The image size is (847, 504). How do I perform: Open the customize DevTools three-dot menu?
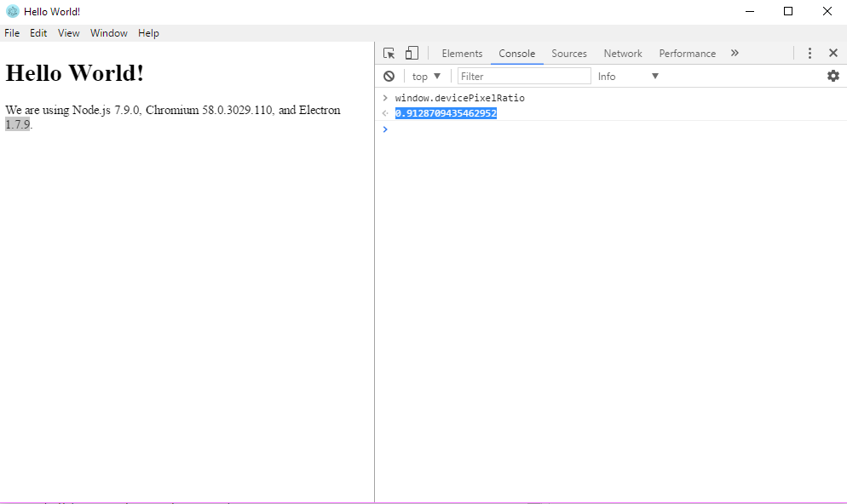pyautogui.click(x=810, y=53)
